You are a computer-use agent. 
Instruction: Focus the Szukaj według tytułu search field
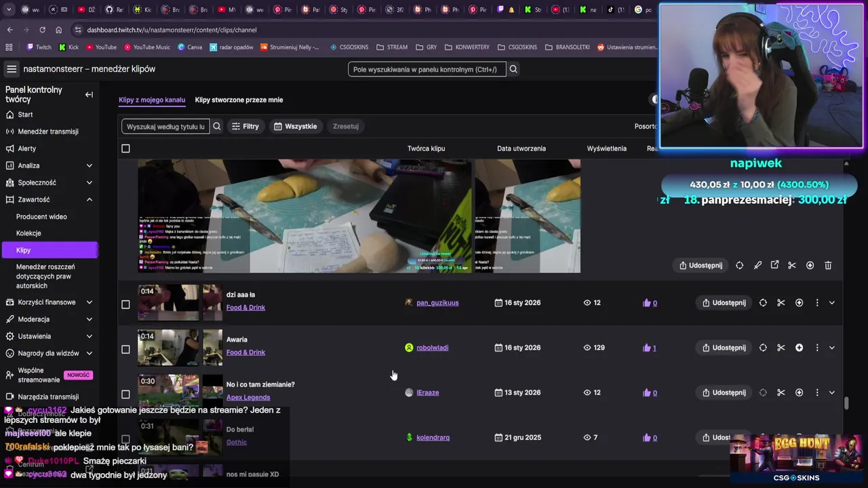coord(165,126)
